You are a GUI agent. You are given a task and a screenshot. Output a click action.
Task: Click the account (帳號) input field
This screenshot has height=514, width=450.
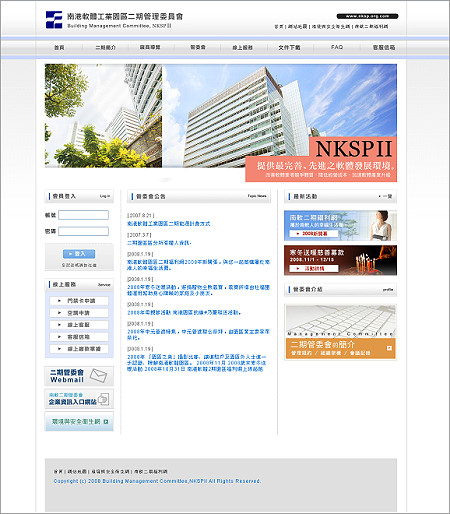click(x=83, y=215)
